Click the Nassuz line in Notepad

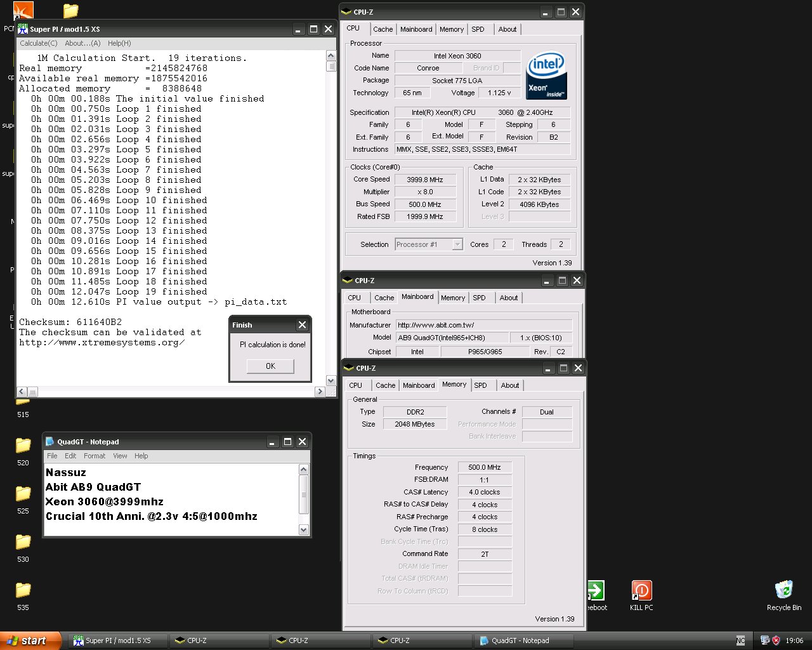click(66, 472)
